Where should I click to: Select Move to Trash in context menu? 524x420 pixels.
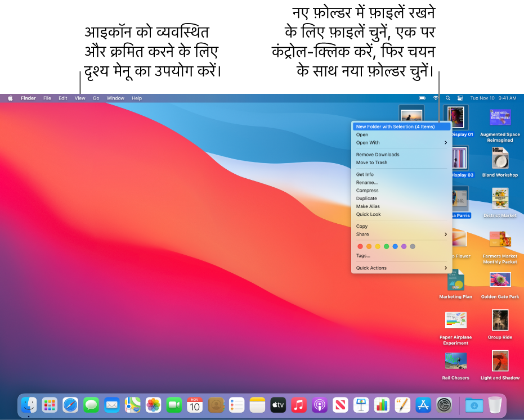[x=401, y=162]
